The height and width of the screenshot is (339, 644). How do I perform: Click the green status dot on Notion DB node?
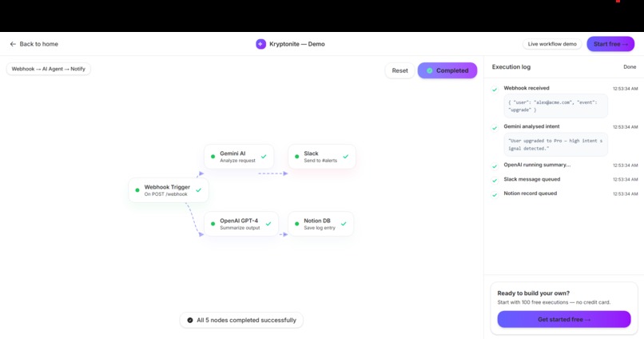pyautogui.click(x=297, y=224)
